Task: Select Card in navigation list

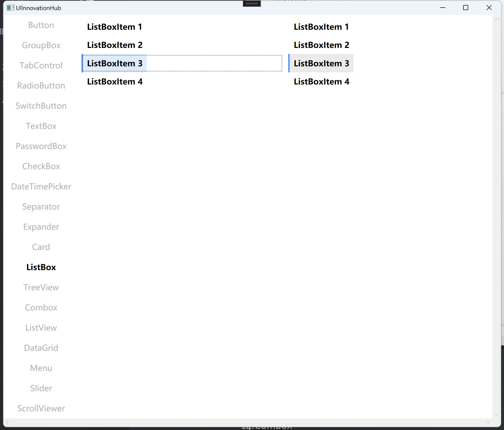Action: pos(41,247)
